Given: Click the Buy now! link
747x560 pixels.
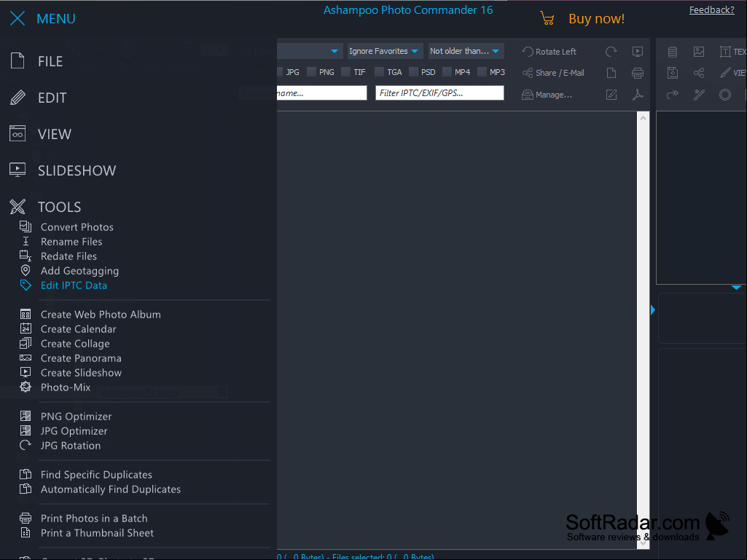Looking at the screenshot, I should [x=596, y=19].
